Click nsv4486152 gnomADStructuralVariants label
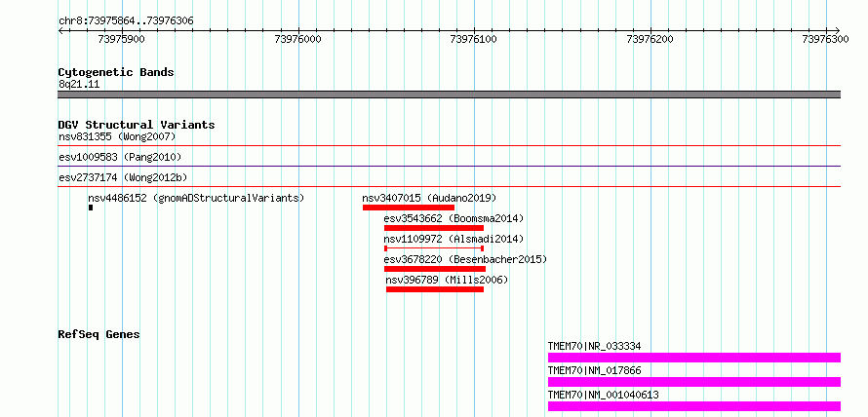This screenshot has width=868, height=417. pyautogui.click(x=196, y=198)
